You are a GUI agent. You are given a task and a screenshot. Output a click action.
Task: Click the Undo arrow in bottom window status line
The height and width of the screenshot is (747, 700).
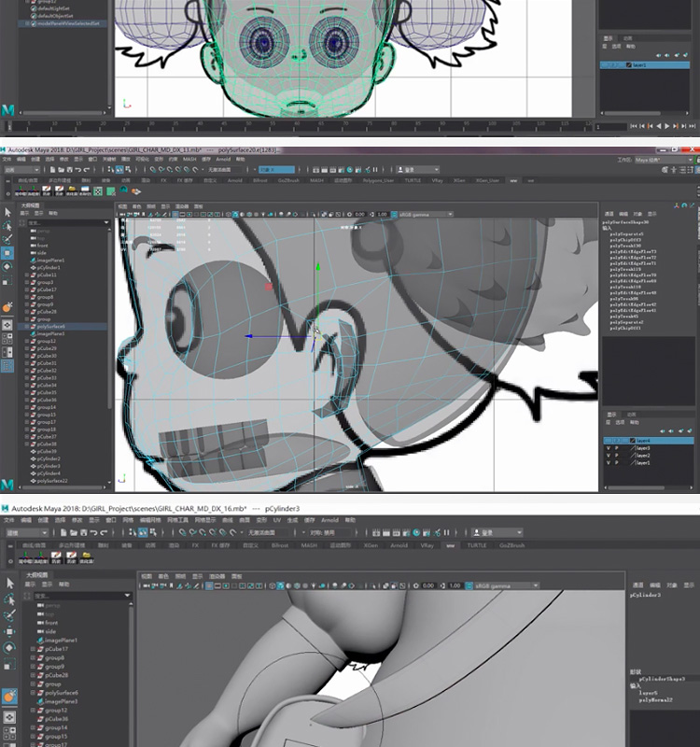tap(94, 532)
